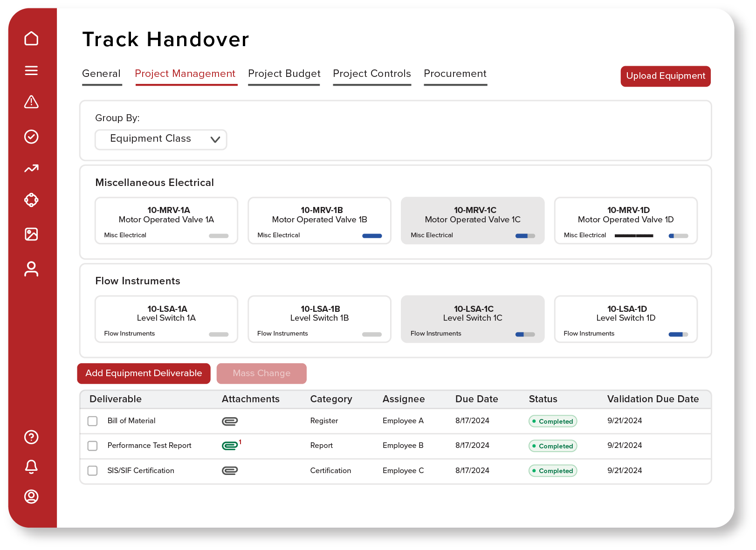The width and height of the screenshot is (756, 550).
Task: Switch to the Project Budget tab
Action: coord(284,74)
